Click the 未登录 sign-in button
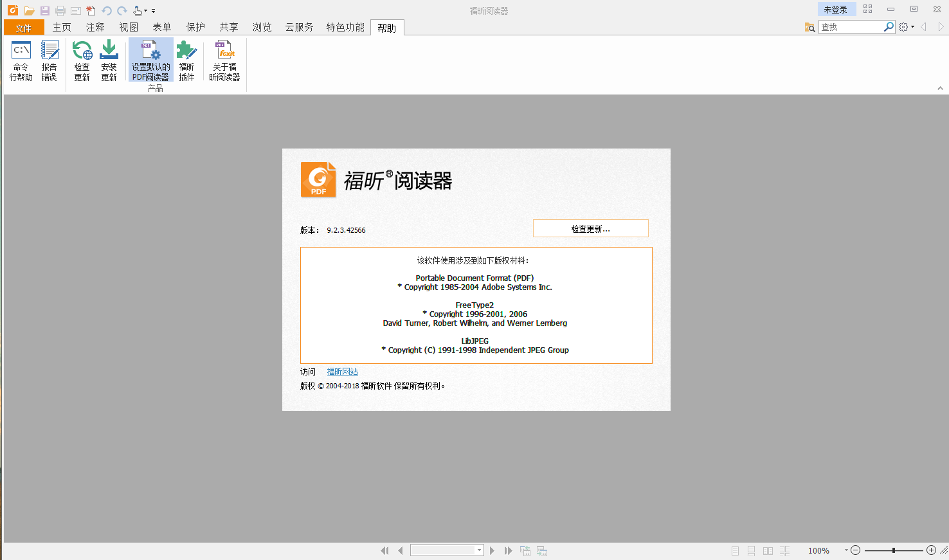Screen dimensions: 949x560 [x=836, y=9]
